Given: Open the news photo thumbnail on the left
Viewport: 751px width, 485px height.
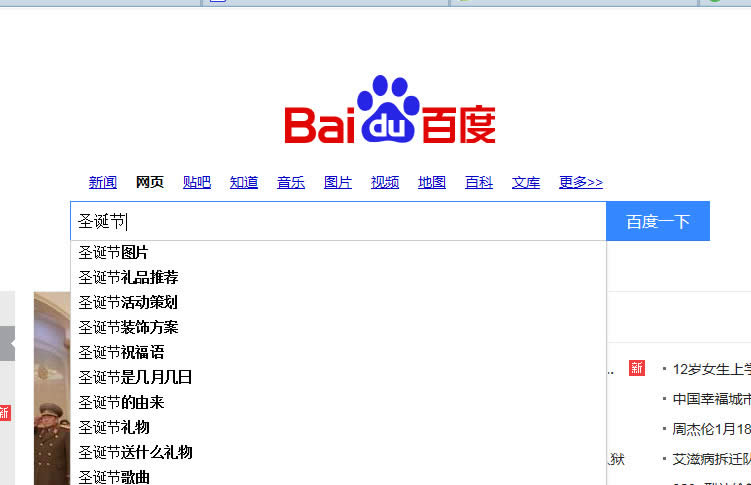Looking at the screenshot, I should pos(51,388).
